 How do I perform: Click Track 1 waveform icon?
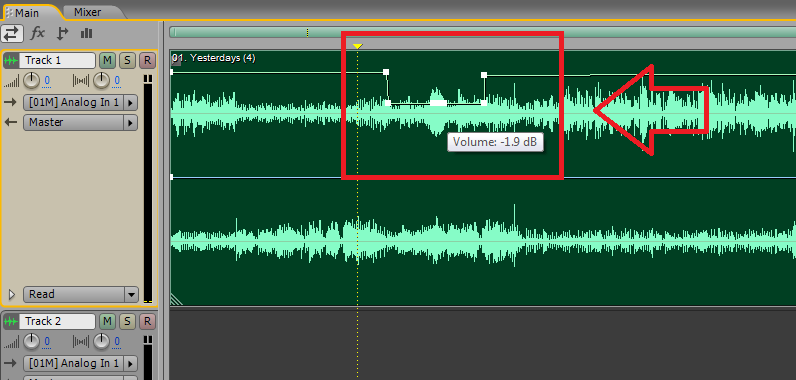11,61
